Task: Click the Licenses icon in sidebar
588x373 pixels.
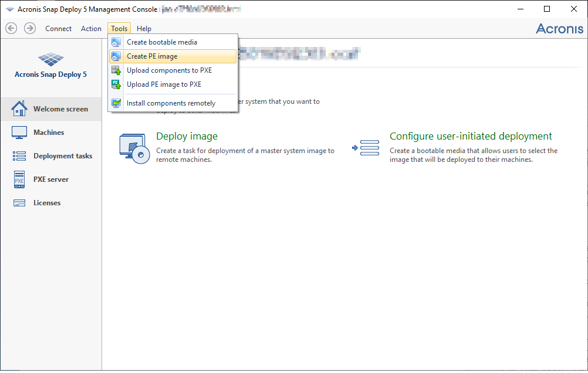Action: pos(19,203)
